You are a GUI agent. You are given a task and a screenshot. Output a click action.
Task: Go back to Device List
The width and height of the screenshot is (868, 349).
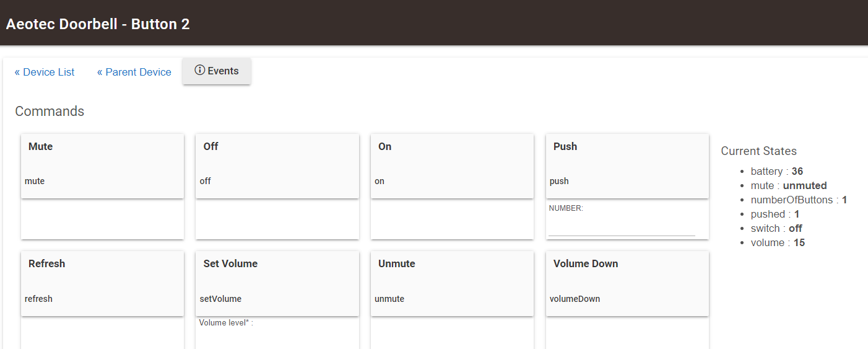45,72
